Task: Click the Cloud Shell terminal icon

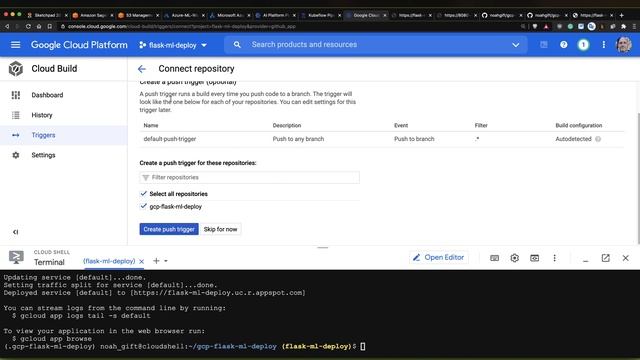Action: coord(16,257)
